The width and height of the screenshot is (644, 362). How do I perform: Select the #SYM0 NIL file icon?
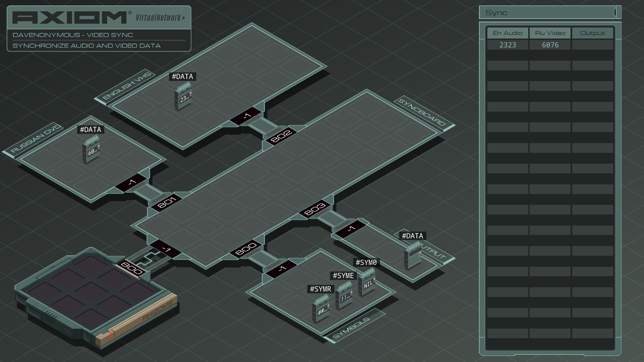367,282
